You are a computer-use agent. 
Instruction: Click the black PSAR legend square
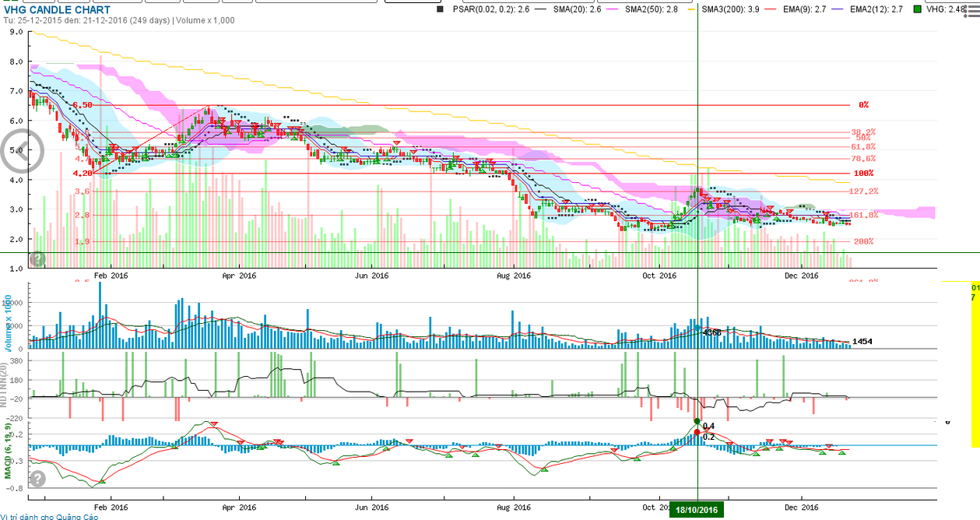click(441, 10)
